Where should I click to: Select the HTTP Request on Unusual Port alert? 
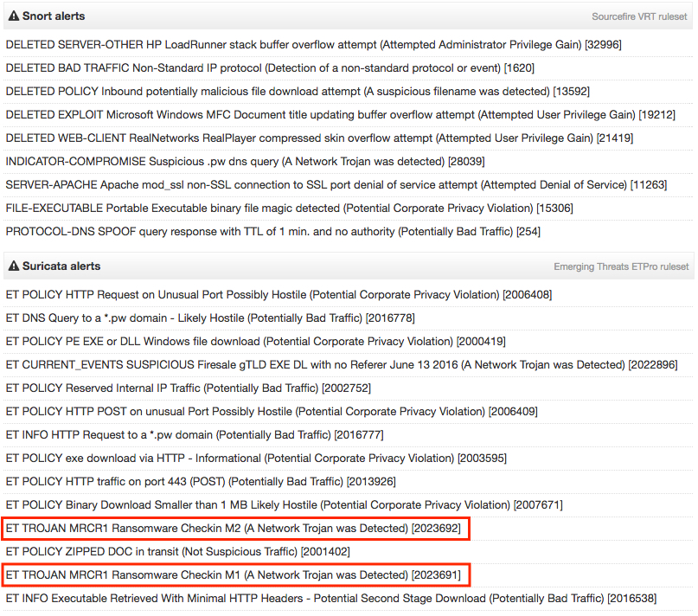(279, 294)
